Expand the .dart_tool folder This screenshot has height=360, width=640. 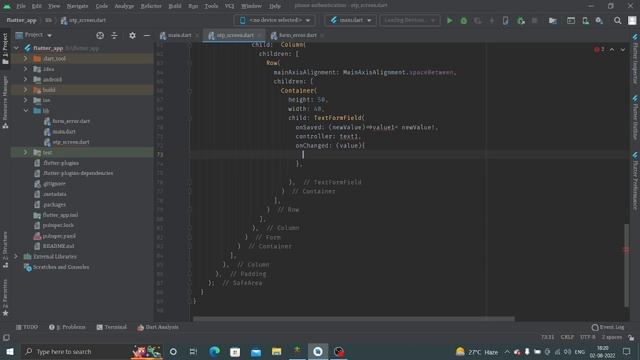(26, 58)
